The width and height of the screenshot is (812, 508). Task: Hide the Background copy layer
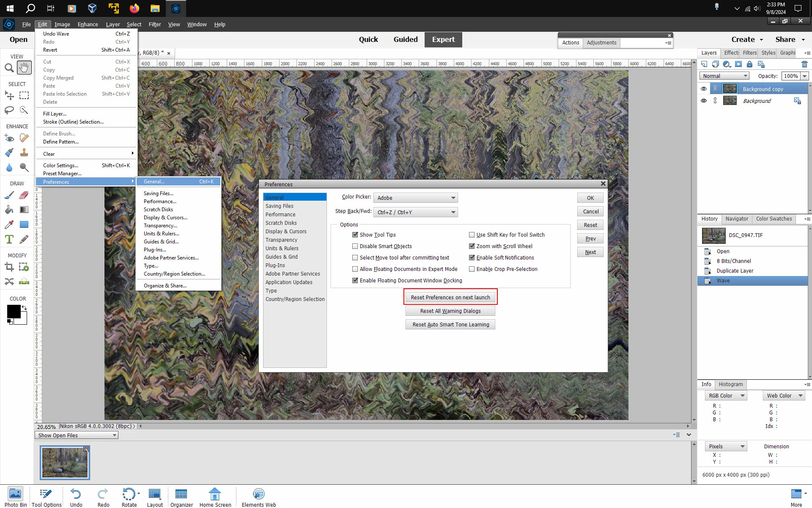pos(704,89)
